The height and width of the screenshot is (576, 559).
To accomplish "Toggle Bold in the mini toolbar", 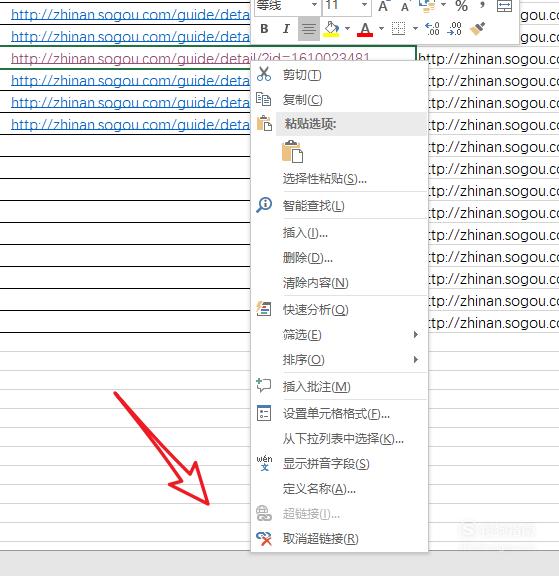I will pos(264,28).
